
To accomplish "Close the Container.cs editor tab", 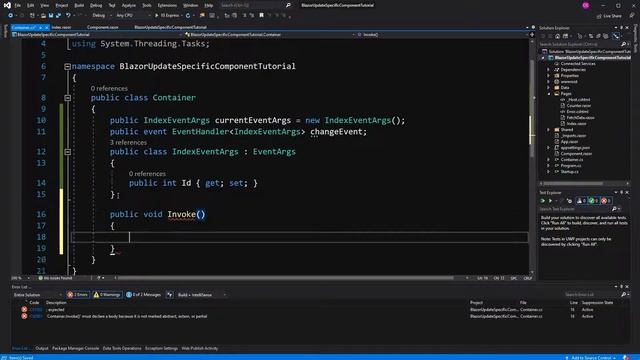I will (x=47, y=27).
